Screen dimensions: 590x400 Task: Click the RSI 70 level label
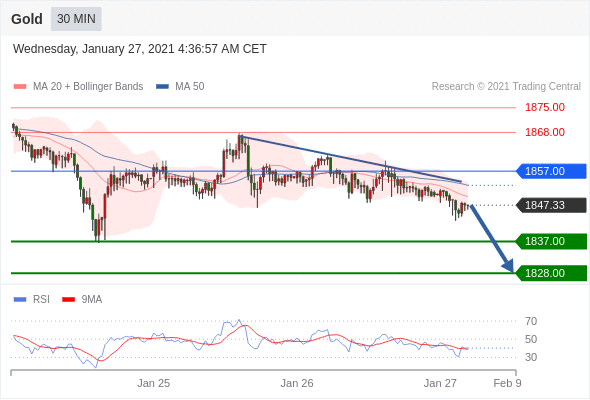coord(531,321)
